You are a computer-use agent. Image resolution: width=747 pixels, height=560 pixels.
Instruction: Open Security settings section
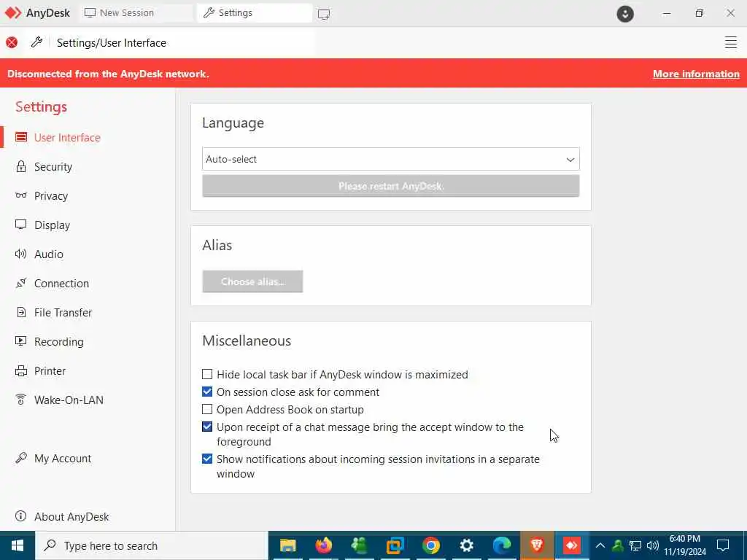[x=53, y=167]
